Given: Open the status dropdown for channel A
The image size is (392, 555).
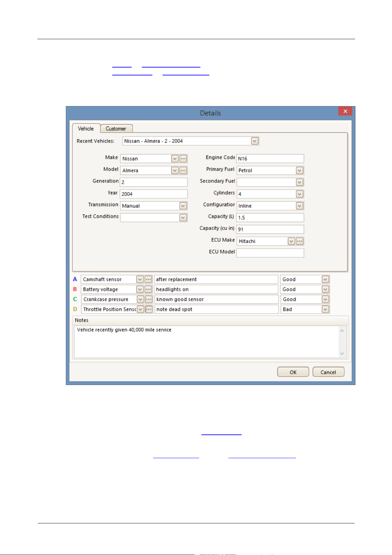Looking at the screenshot, I should [x=325, y=279].
